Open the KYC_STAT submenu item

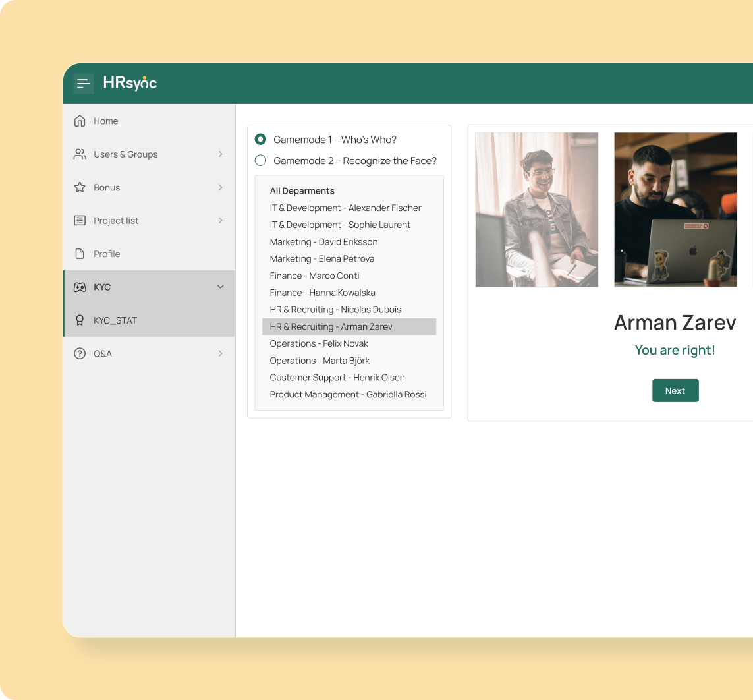click(x=150, y=320)
